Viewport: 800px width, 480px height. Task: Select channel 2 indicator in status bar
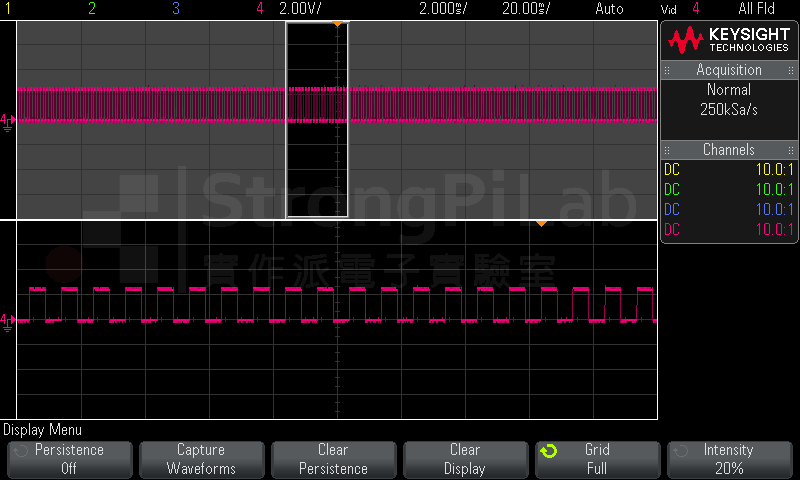92,8
